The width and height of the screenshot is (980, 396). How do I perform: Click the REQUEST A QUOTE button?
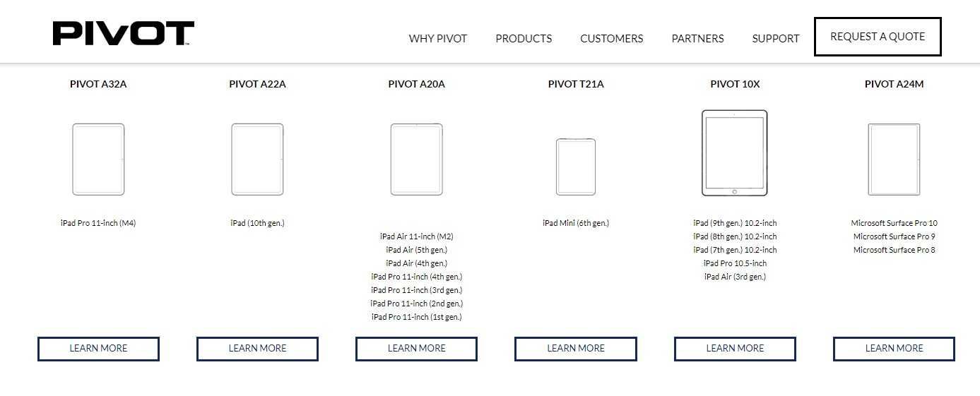878,37
